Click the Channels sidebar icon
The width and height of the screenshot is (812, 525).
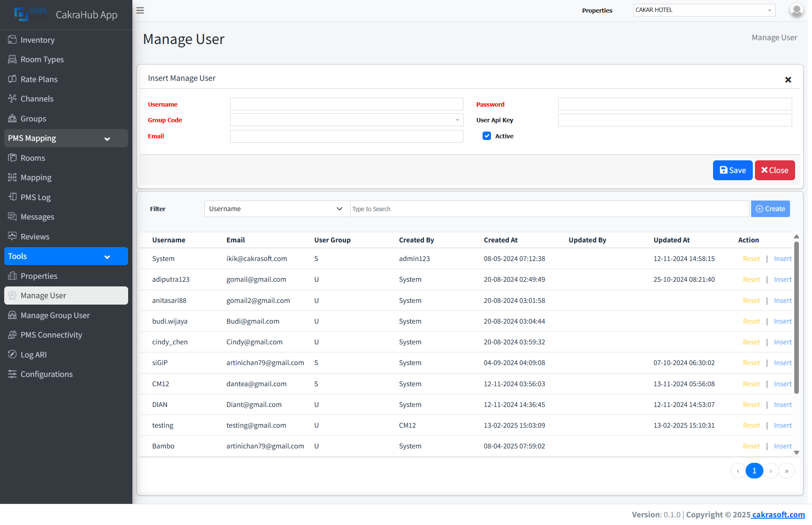pos(13,99)
